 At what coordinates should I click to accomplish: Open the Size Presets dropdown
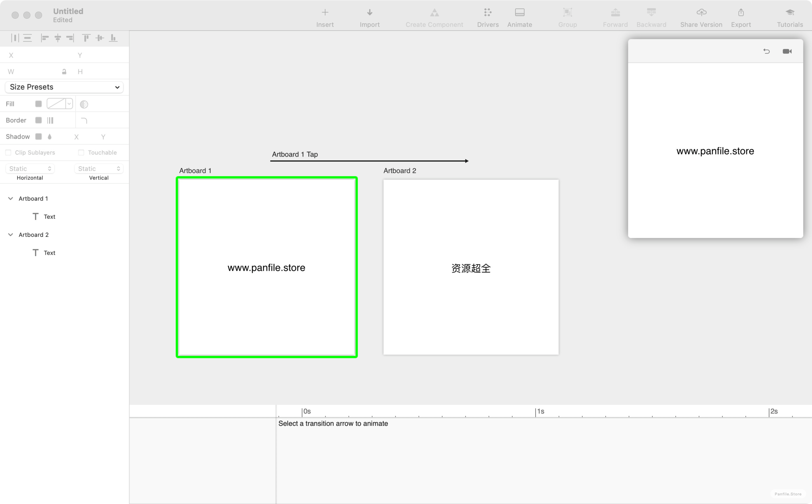point(64,86)
